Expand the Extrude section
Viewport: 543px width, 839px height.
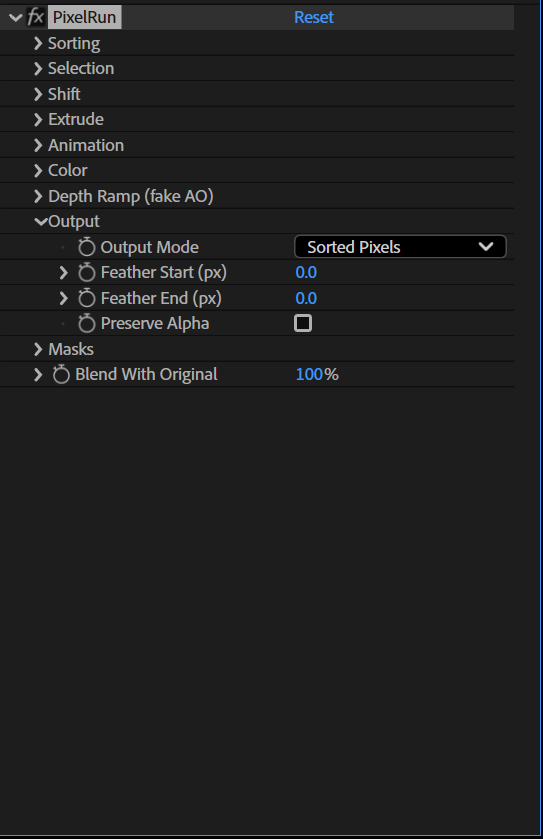pyautogui.click(x=38, y=119)
